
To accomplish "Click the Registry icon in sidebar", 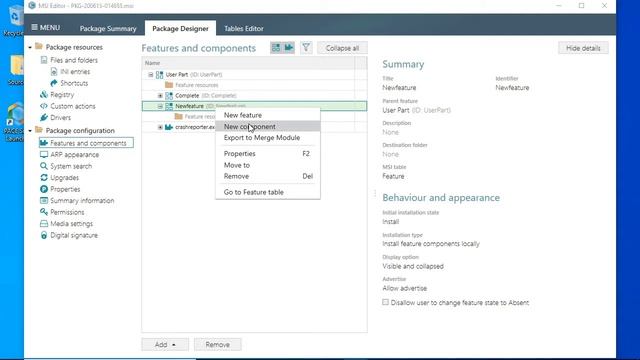I will (x=44, y=94).
